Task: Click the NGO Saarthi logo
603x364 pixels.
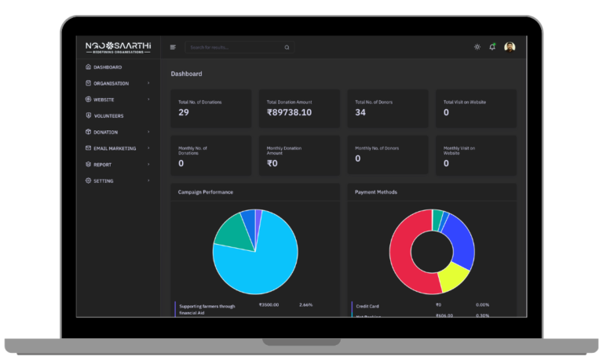Action: (x=118, y=47)
